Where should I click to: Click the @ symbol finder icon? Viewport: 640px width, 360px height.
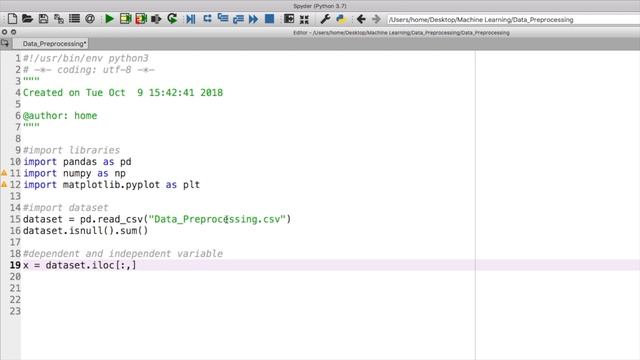tap(90, 19)
